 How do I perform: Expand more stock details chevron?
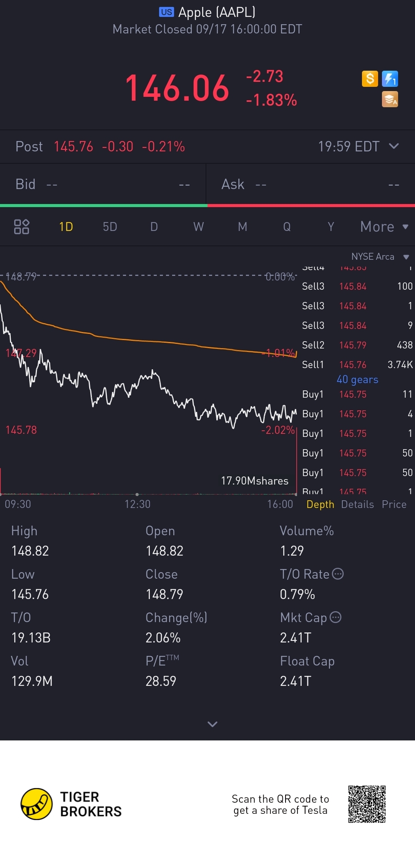(212, 724)
